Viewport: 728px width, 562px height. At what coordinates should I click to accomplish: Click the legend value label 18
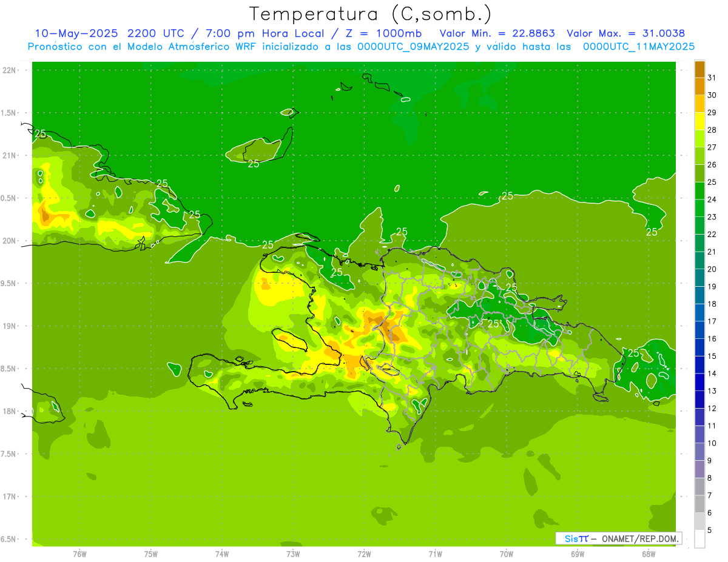(712, 304)
